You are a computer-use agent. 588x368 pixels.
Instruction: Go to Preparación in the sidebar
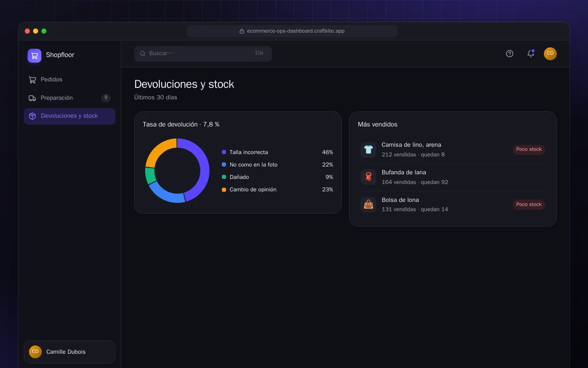coord(69,98)
